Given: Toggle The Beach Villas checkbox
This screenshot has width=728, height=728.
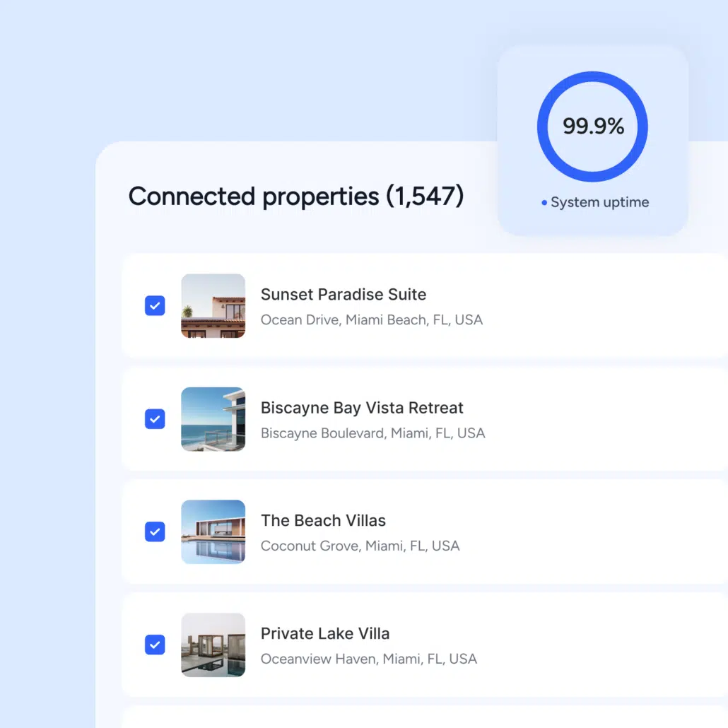Looking at the screenshot, I should click(155, 532).
